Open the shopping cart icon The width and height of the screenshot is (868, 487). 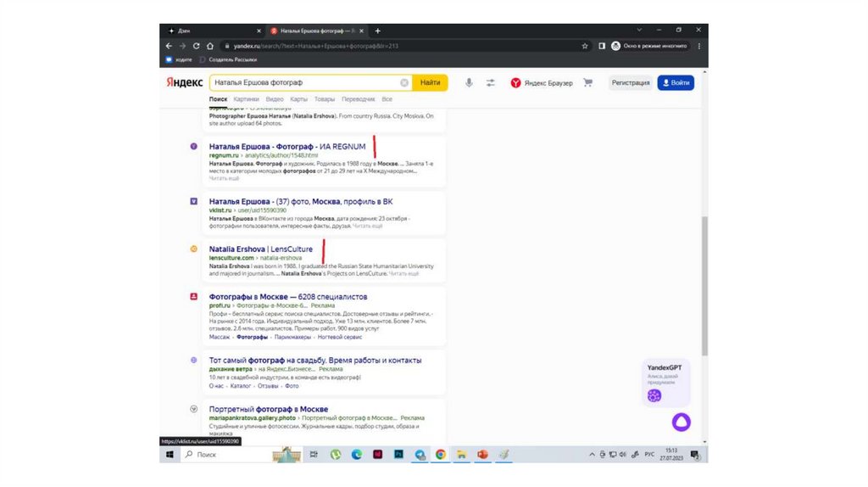[x=588, y=82]
